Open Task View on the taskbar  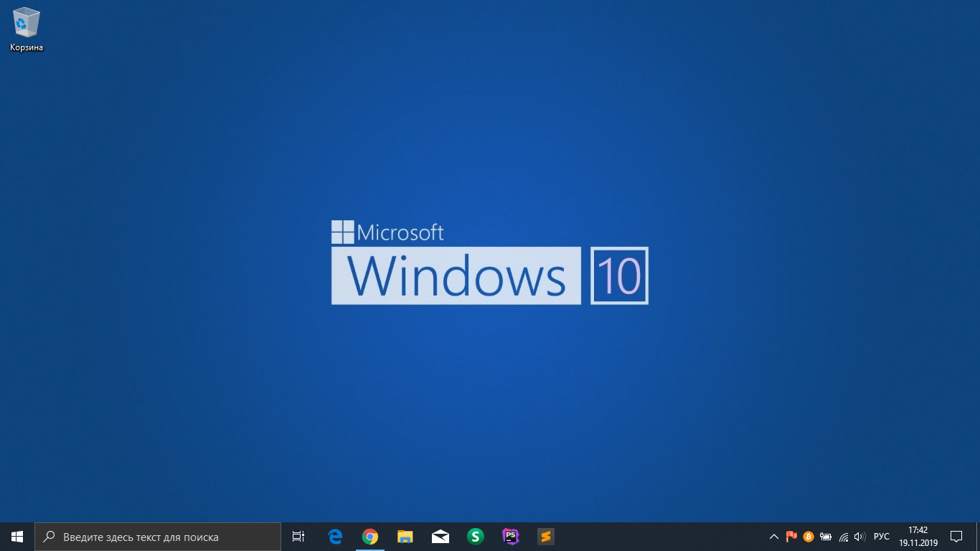tap(298, 537)
